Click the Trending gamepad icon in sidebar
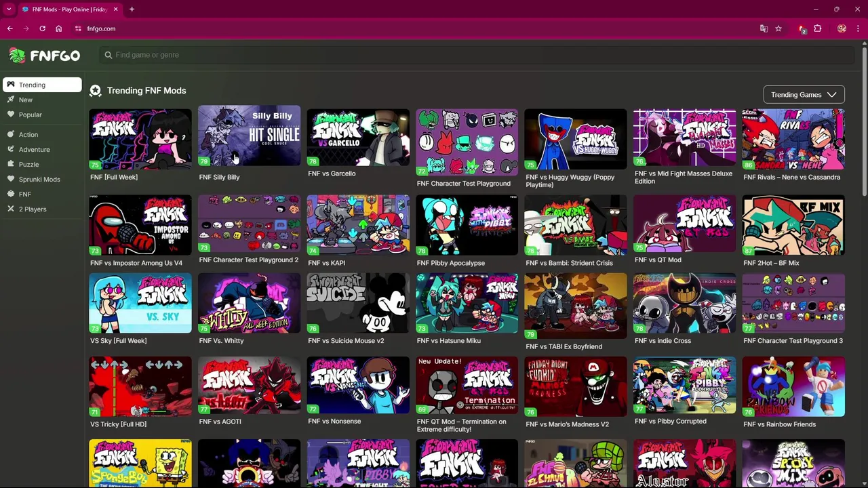 tap(11, 85)
